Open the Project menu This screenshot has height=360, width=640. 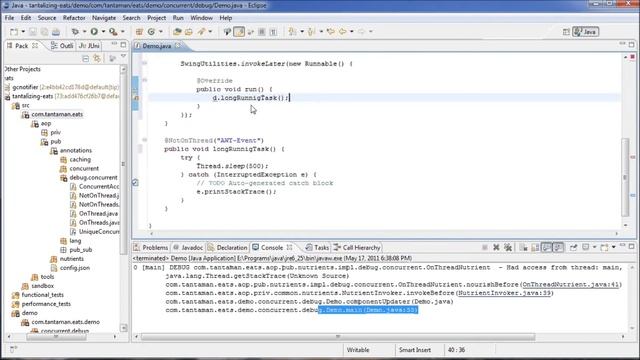pos(156,18)
